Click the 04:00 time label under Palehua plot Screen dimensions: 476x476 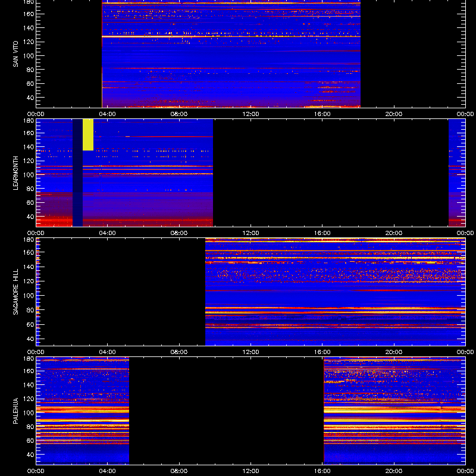[108, 471]
